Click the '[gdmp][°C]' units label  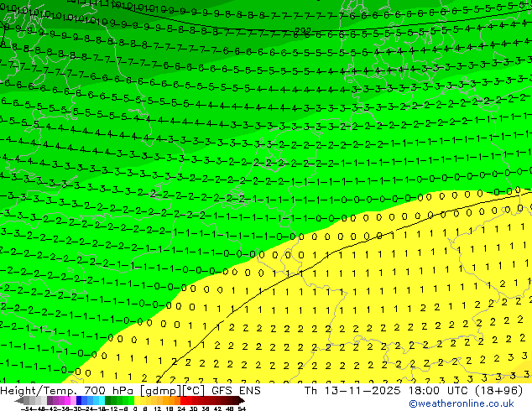click(172, 391)
